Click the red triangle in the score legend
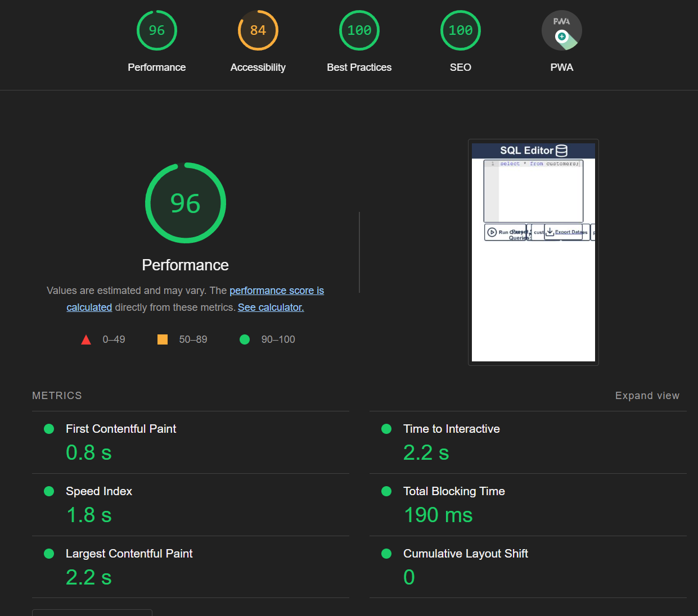 (x=86, y=339)
